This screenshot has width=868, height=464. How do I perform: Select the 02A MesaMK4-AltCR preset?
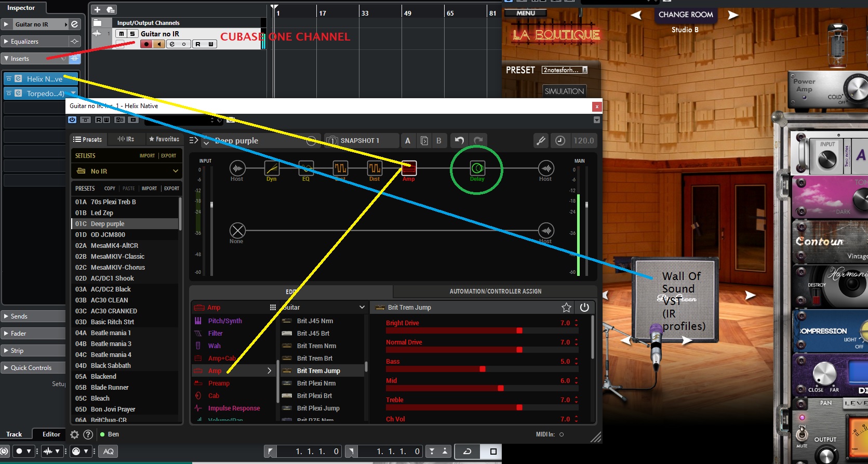(114, 246)
